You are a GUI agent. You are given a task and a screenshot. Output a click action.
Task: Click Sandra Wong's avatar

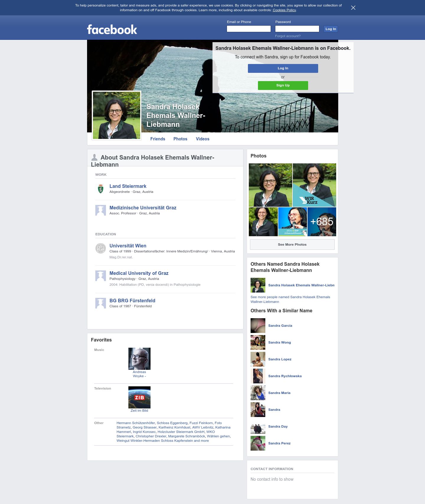pyautogui.click(x=258, y=342)
